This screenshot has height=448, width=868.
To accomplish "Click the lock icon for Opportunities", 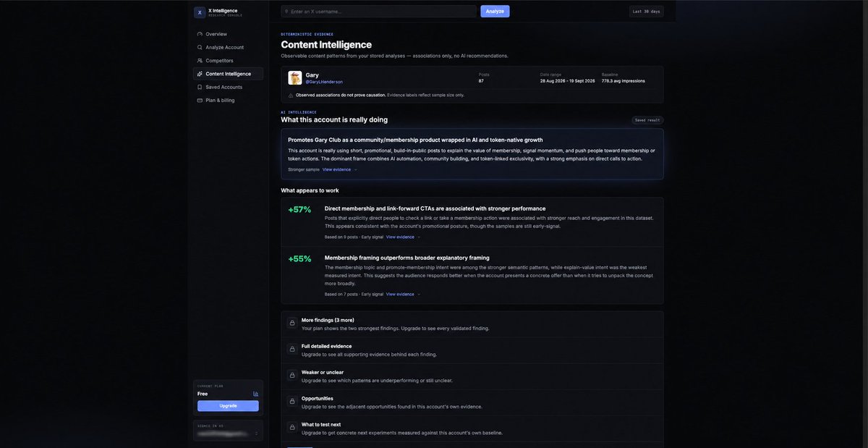I will click(292, 402).
